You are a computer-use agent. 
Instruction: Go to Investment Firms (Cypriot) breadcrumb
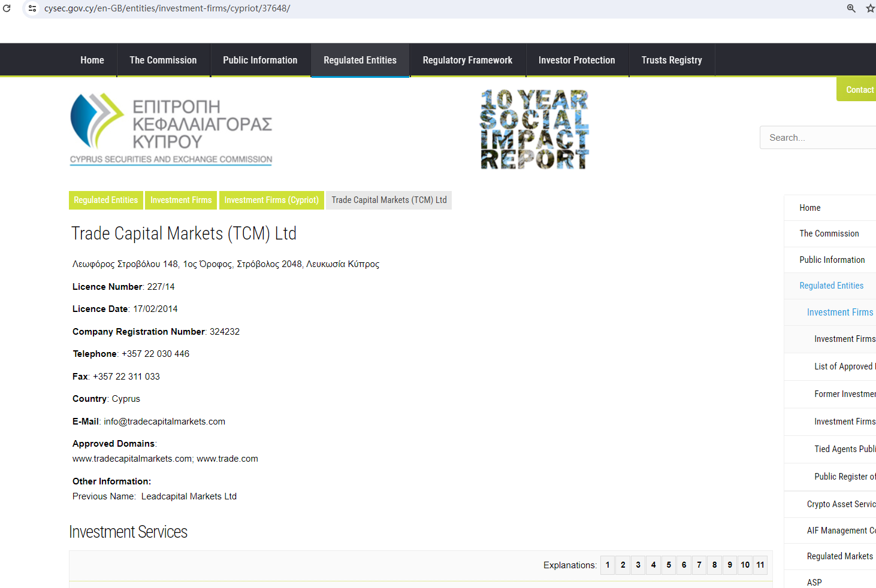coord(271,200)
